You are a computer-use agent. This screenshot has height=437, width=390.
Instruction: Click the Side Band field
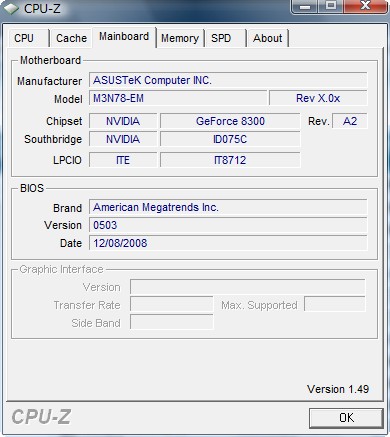172,323
